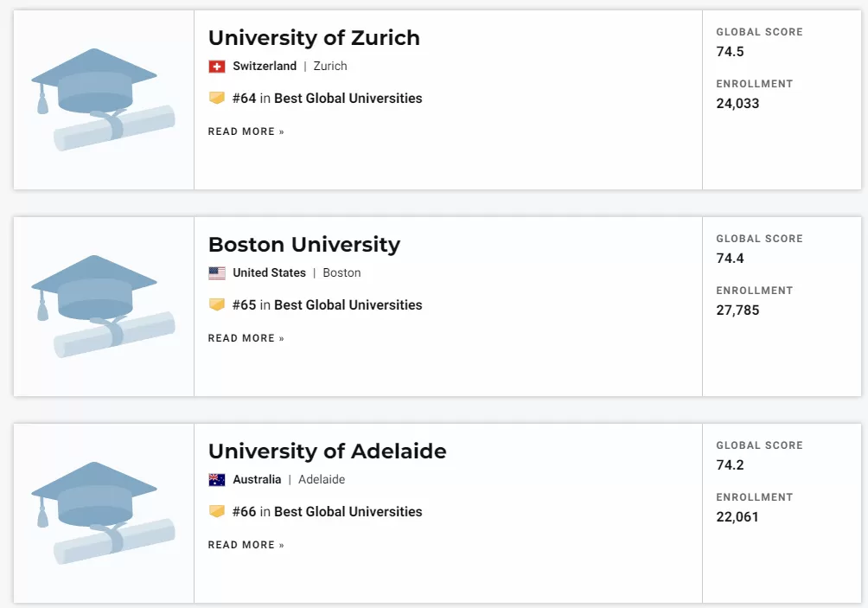Open #66 in Best Global Universities link
Viewport: 868px width, 608px height.
tap(327, 511)
